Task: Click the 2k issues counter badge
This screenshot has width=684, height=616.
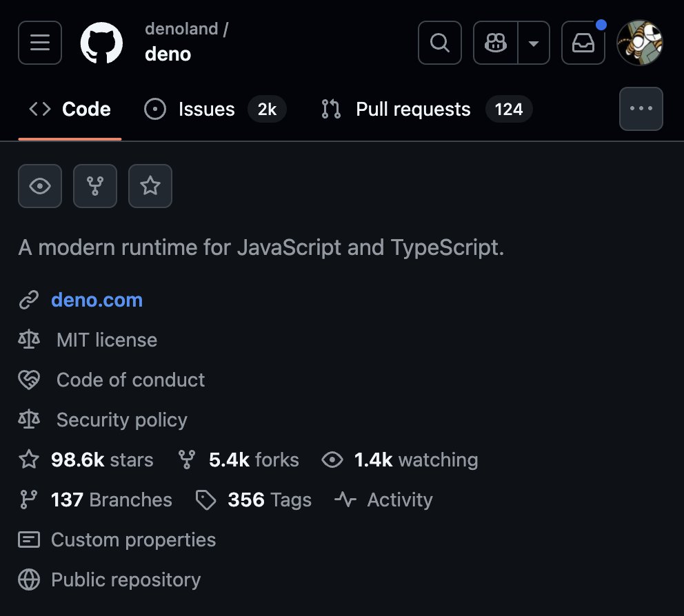Action: [267, 109]
